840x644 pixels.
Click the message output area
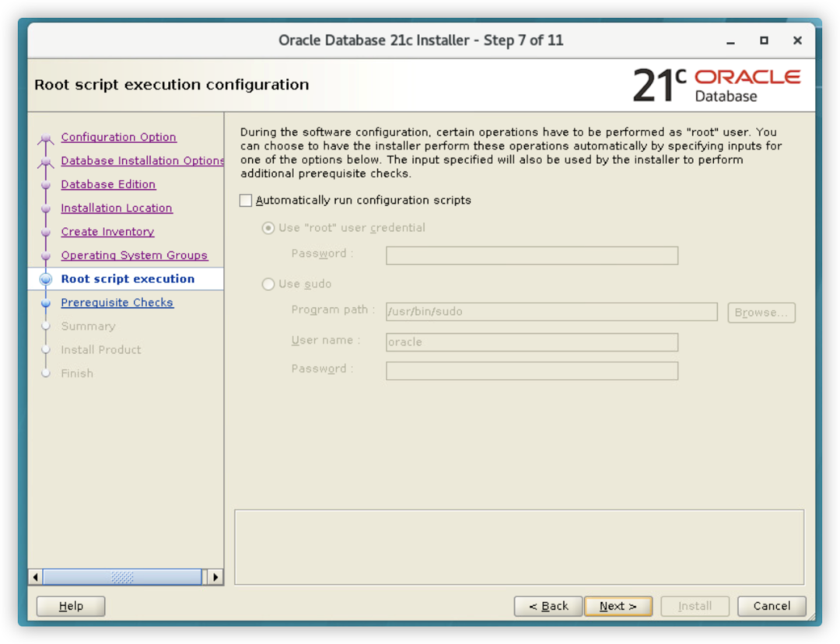519,547
